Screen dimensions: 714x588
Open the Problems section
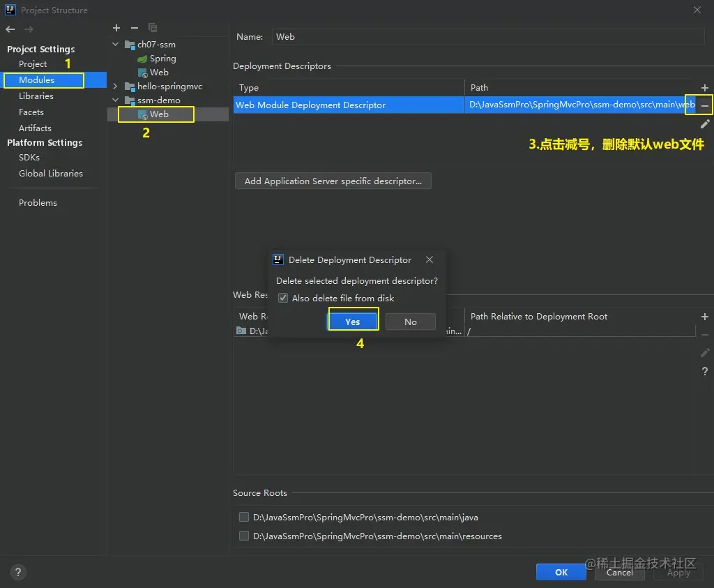38,203
